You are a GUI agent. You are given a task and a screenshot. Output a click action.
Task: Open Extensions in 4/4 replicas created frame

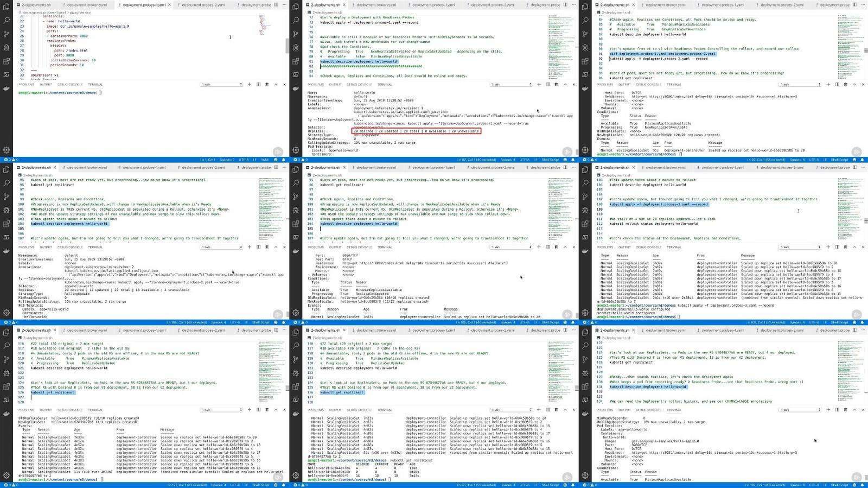point(7,386)
